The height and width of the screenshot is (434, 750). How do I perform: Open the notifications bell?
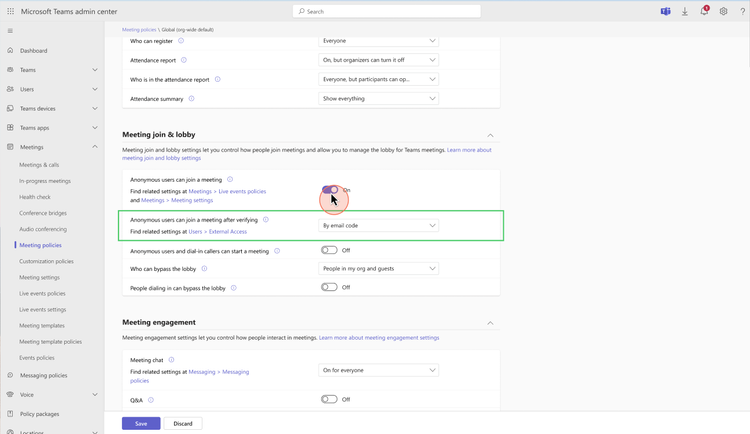coord(704,12)
